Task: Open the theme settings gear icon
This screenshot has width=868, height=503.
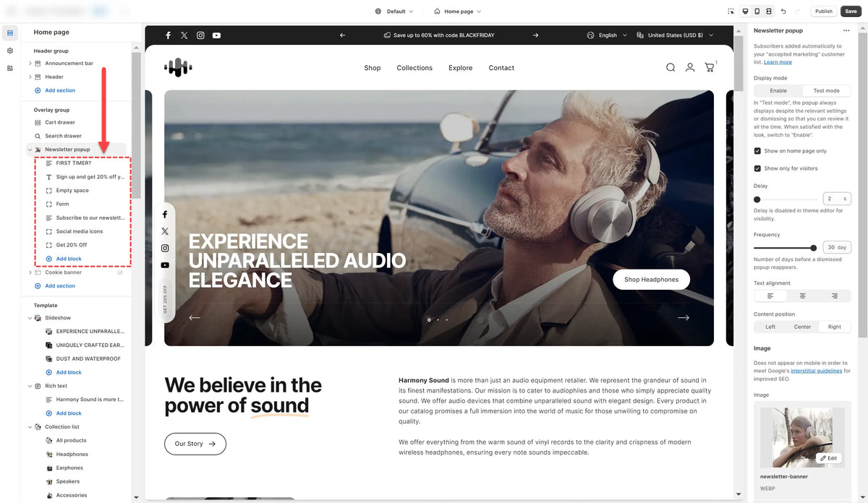Action: tap(10, 51)
